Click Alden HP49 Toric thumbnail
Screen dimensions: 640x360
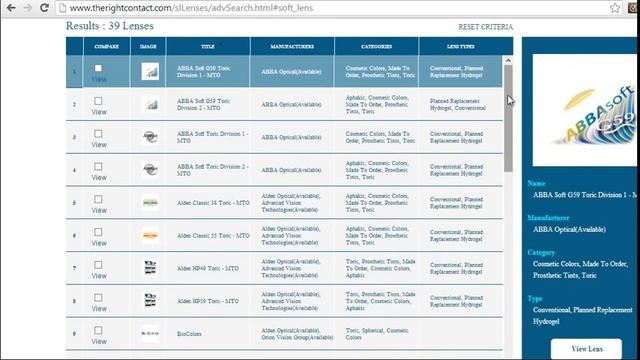[150, 268]
